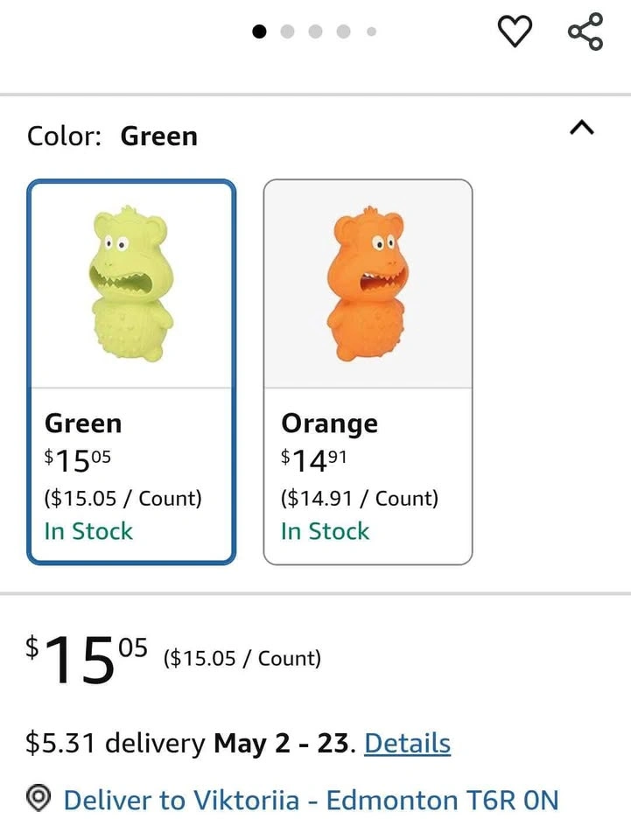The image size is (631, 840).
Task: Jump to fourth image carousel dot
Action: click(344, 31)
